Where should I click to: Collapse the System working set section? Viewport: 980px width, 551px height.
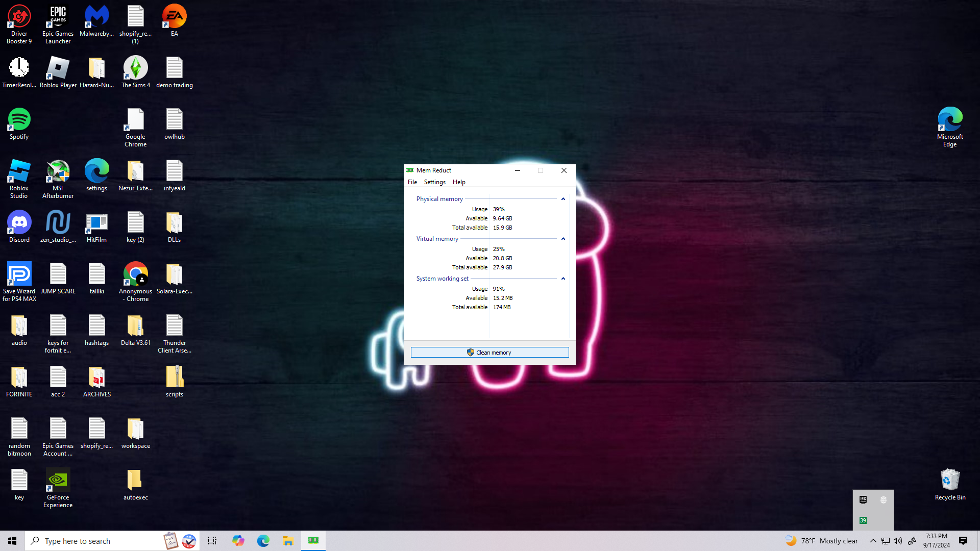tap(563, 279)
